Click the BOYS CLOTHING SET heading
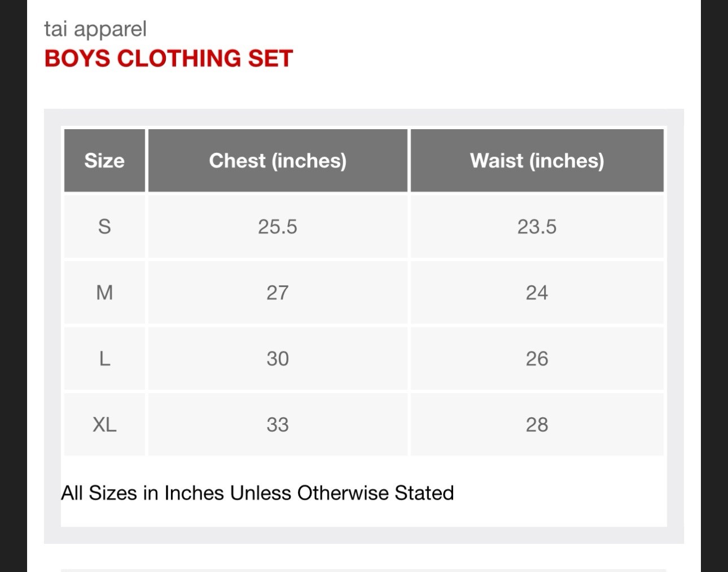 168,59
